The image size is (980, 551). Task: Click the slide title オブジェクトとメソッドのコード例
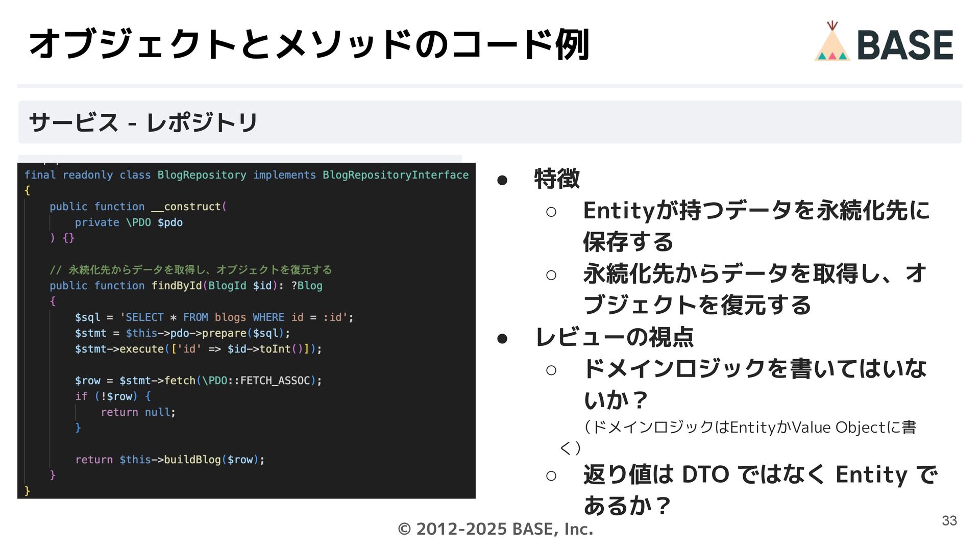[309, 44]
